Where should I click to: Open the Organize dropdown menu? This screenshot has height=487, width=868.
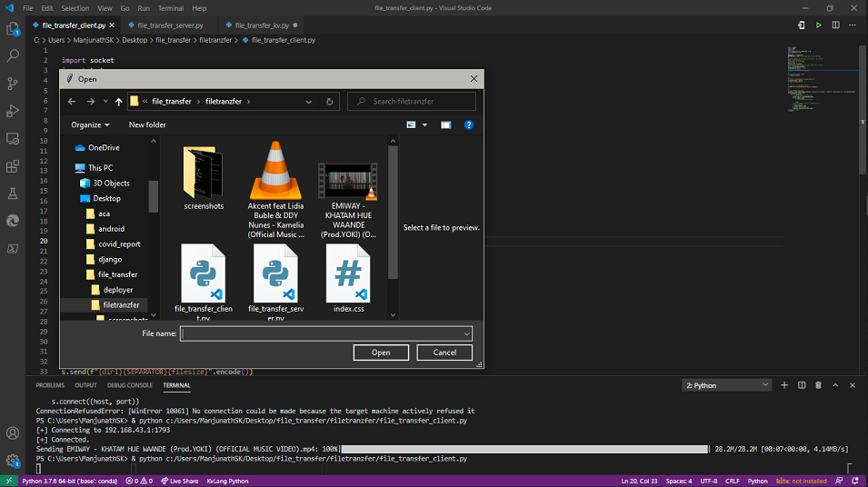(90, 125)
